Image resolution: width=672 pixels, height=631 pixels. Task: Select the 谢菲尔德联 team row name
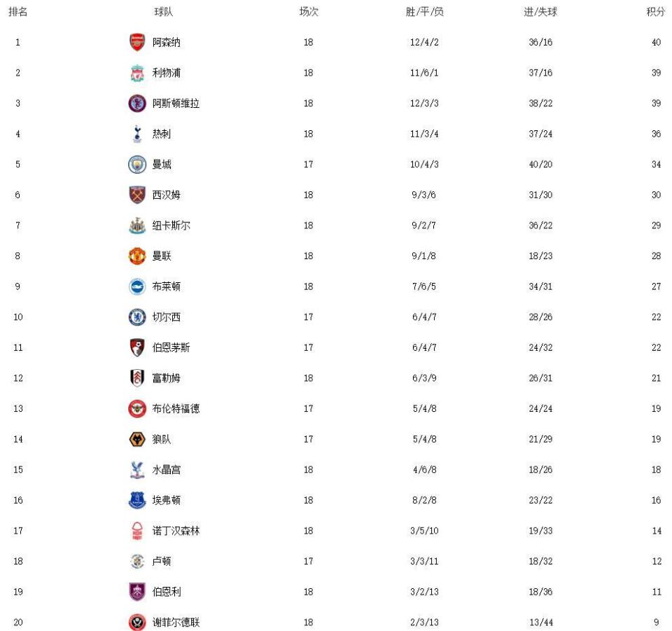176,622
